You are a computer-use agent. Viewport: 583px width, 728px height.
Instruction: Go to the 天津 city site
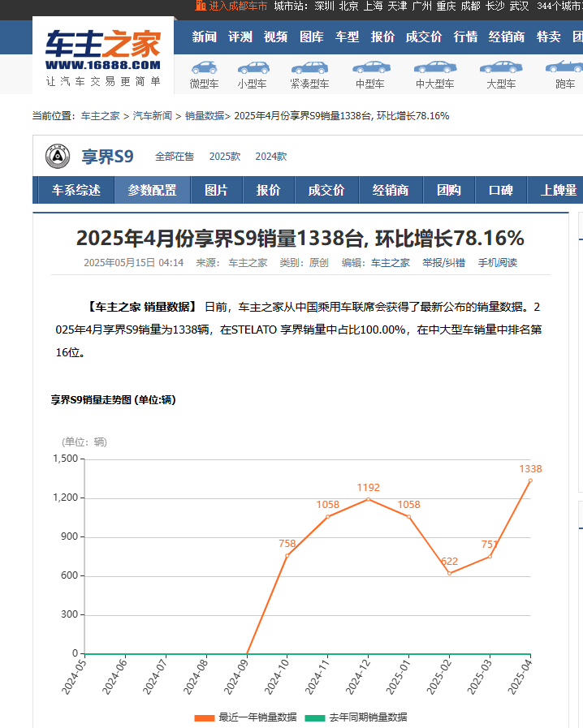(397, 6)
